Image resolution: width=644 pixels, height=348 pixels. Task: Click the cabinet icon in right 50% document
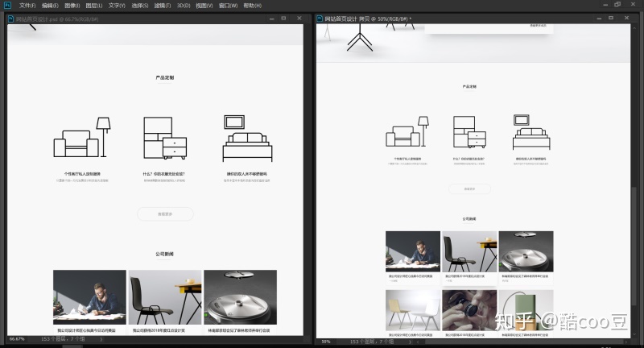click(469, 132)
